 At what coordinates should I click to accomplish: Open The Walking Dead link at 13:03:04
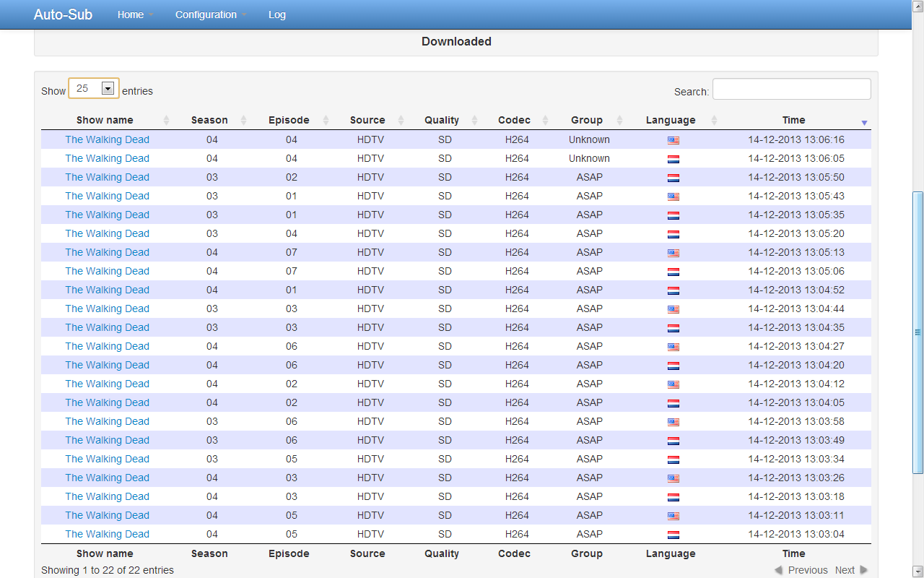pos(107,534)
